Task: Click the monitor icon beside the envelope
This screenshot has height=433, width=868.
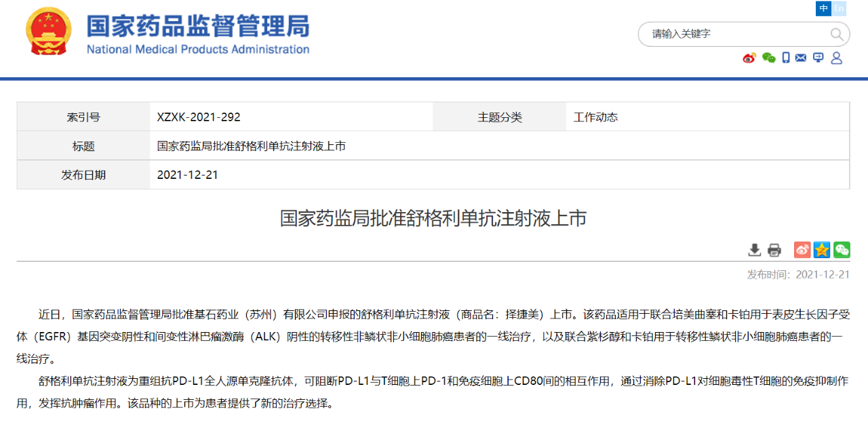Action: (818, 58)
